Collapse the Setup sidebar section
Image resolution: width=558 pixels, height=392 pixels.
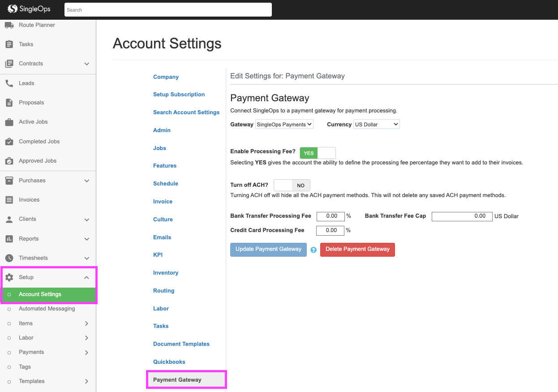87,277
